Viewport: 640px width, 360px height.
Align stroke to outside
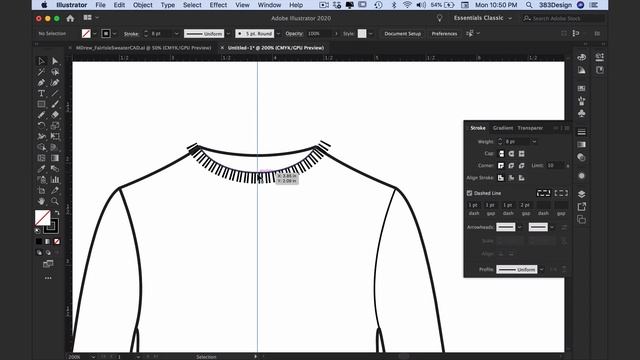522,178
